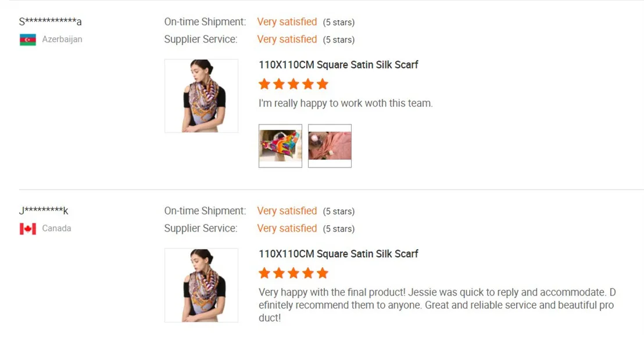Click the "I'm really happy" review text

[x=345, y=104]
